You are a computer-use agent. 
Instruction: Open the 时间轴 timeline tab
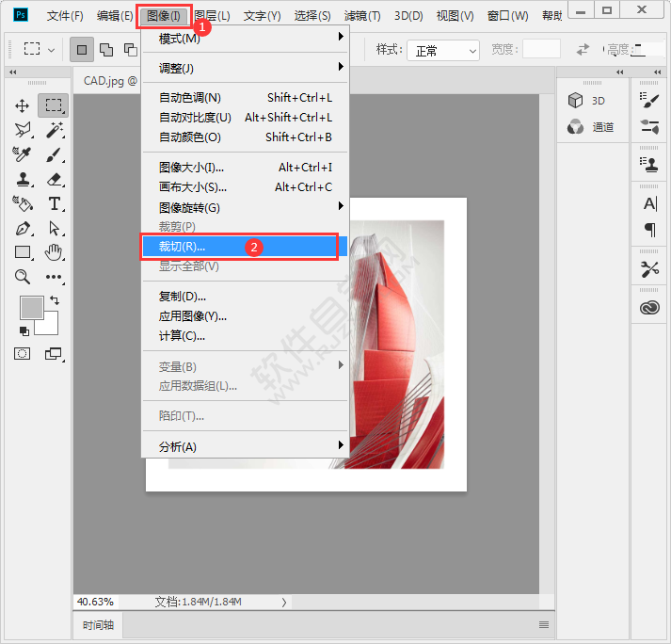(98, 625)
